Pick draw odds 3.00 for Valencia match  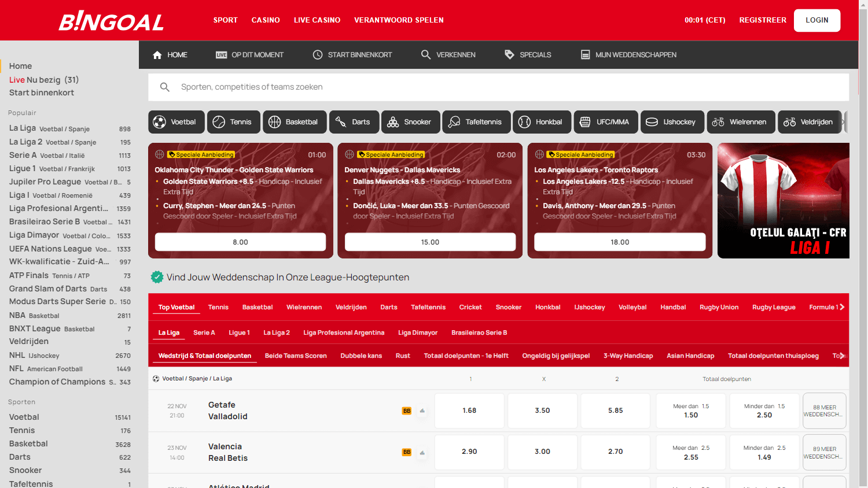542,452
